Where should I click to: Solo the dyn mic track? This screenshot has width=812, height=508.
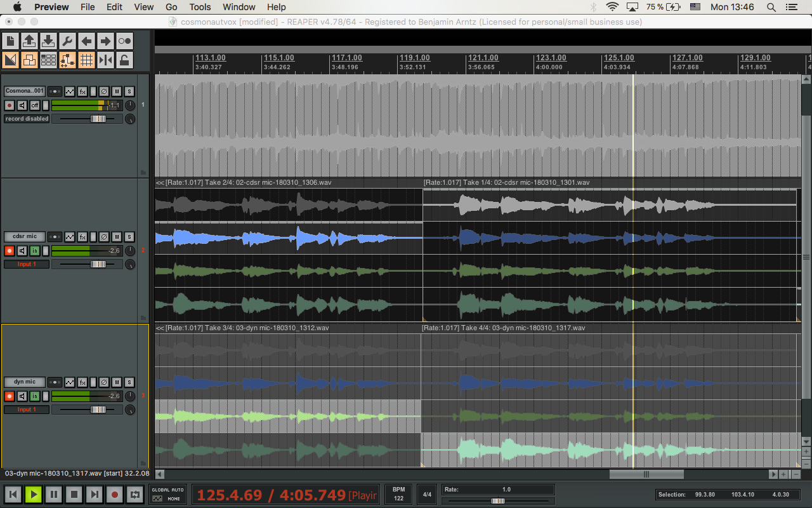[129, 382]
